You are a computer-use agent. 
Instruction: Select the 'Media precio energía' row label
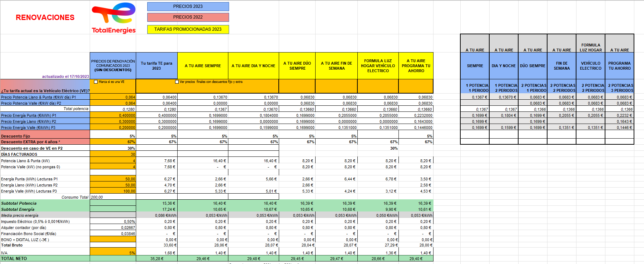[x=45, y=215]
